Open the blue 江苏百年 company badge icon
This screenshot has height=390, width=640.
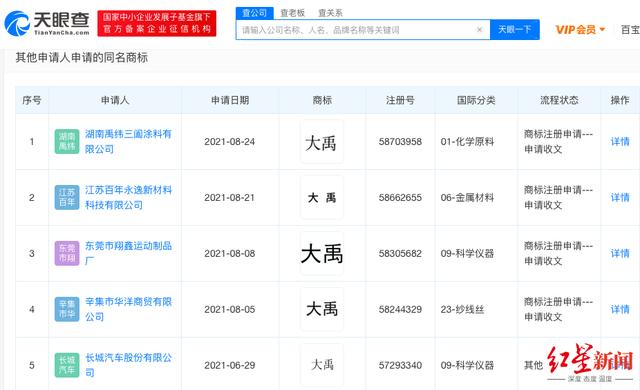point(67,197)
